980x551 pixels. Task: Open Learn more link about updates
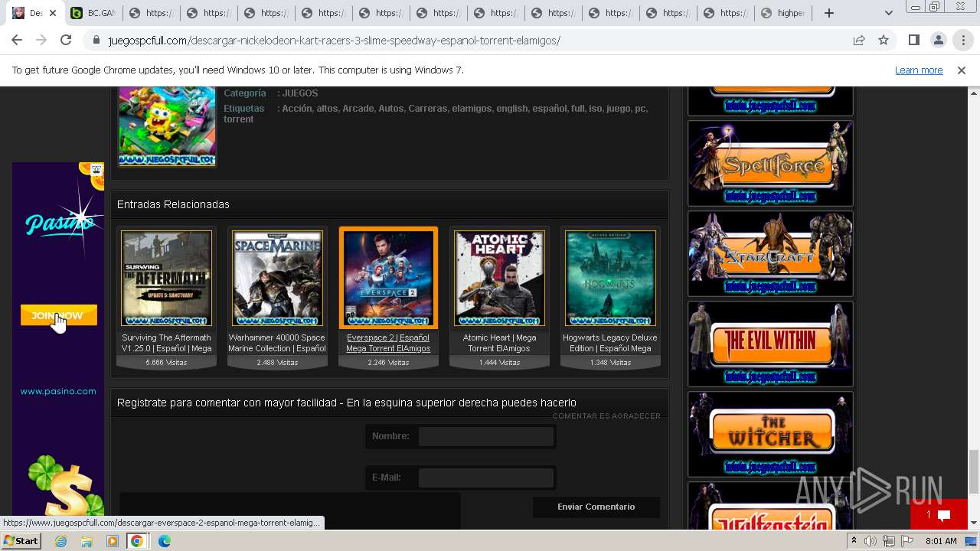pyautogui.click(x=919, y=70)
